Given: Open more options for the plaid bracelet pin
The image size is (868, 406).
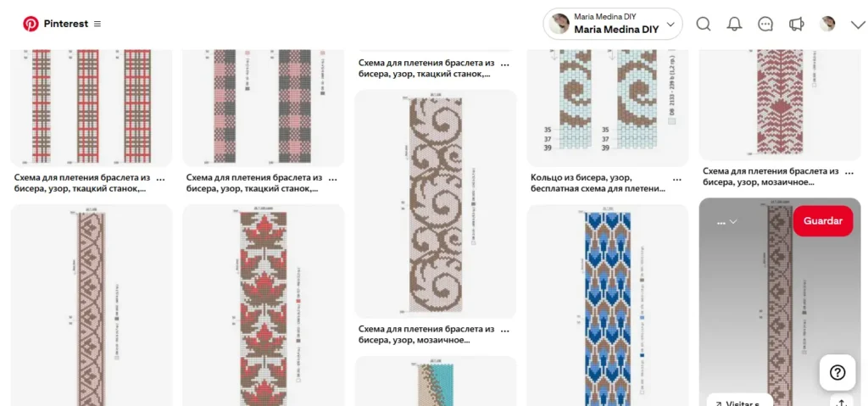Looking at the screenshot, I should [161, 178].
